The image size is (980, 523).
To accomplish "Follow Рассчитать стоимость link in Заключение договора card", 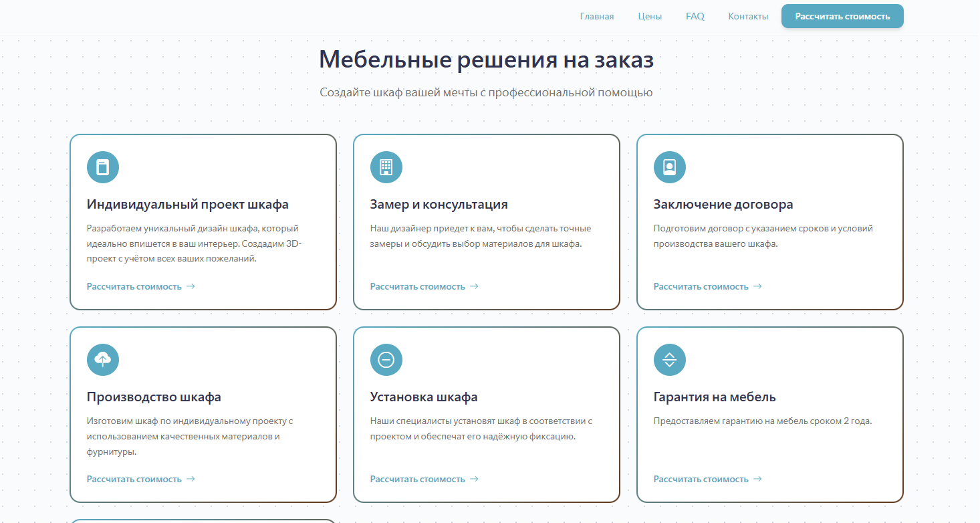I will tap(701, 286).
